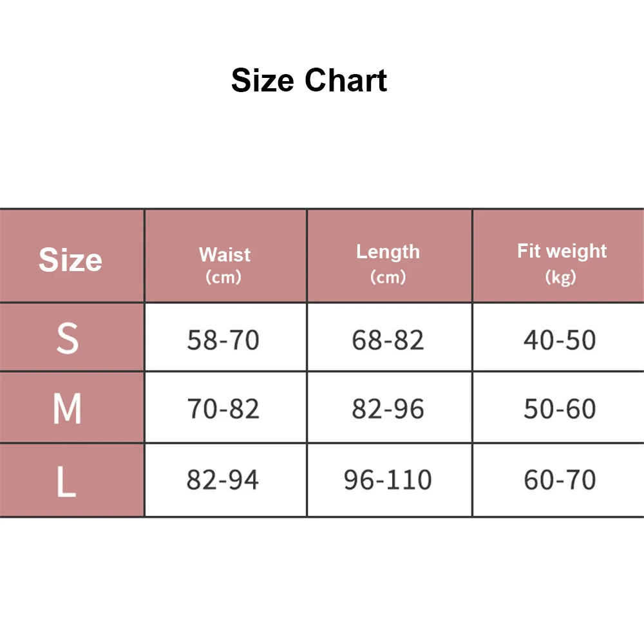Click the 96-110 length cell

[388, 480]
